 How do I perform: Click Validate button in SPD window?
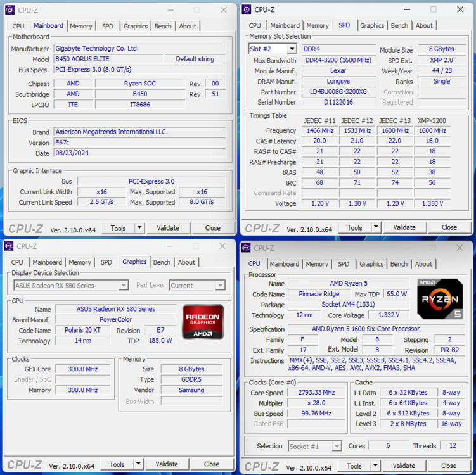(x=404, y=227)
